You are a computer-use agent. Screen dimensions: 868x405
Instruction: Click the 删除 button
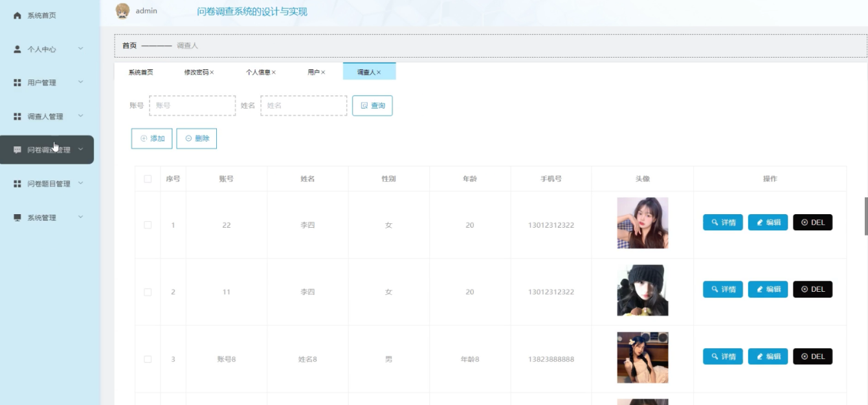196,138
